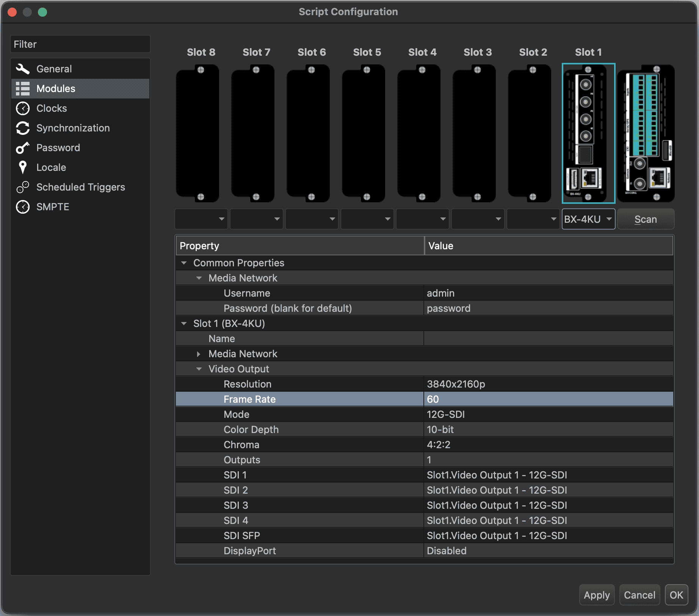Click the Clocks icon in sidebar
The width and height of the screenshot is (699, 616).
[23, 108]
